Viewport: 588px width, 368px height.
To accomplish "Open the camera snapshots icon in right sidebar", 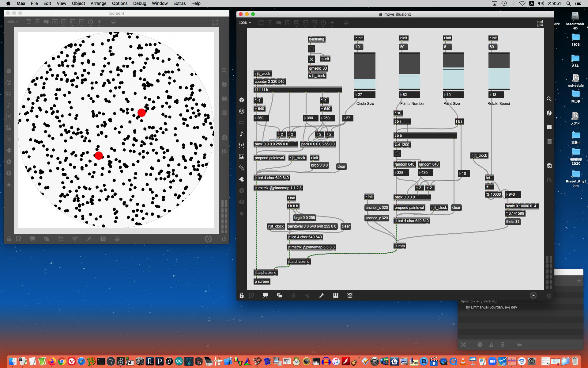I will (x=549, y=166).
